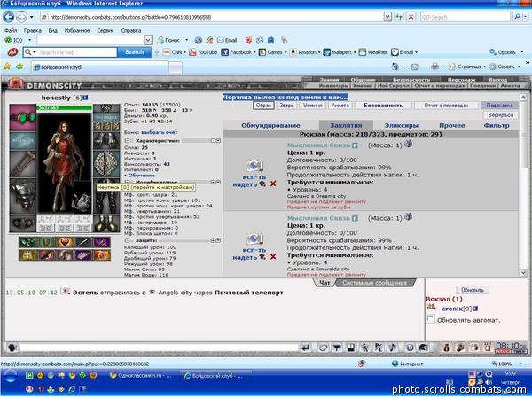Open the ICQ toolbar search dropdown
The image size is (532, 399).
(x=148, y=41)
